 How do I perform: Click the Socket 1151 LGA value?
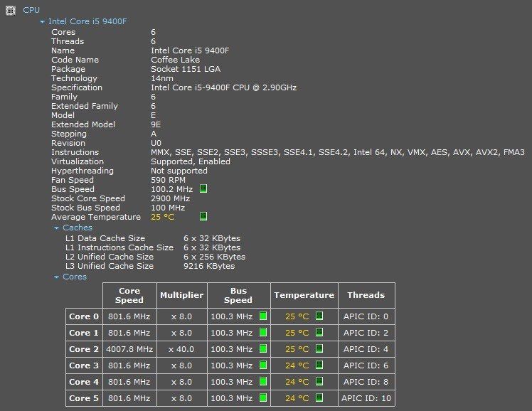pyautogui.click(x=186, y=69)
